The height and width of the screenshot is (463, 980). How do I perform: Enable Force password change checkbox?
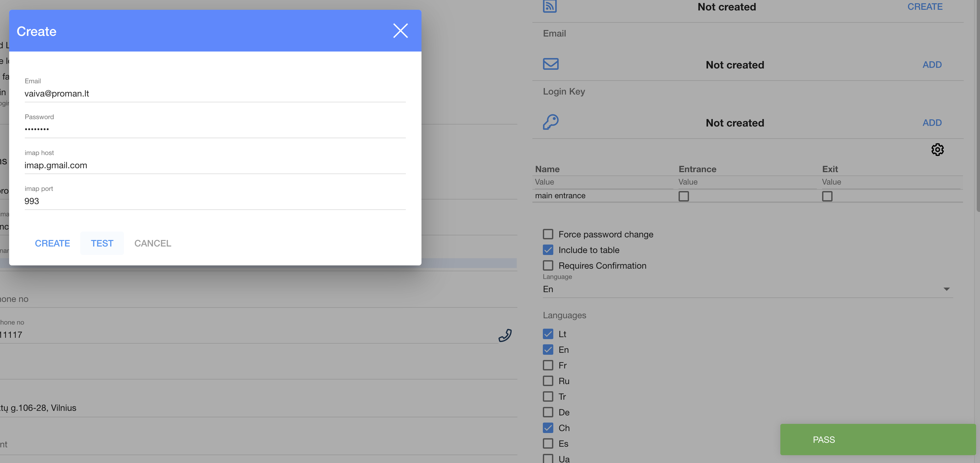(x=548, y=234)
